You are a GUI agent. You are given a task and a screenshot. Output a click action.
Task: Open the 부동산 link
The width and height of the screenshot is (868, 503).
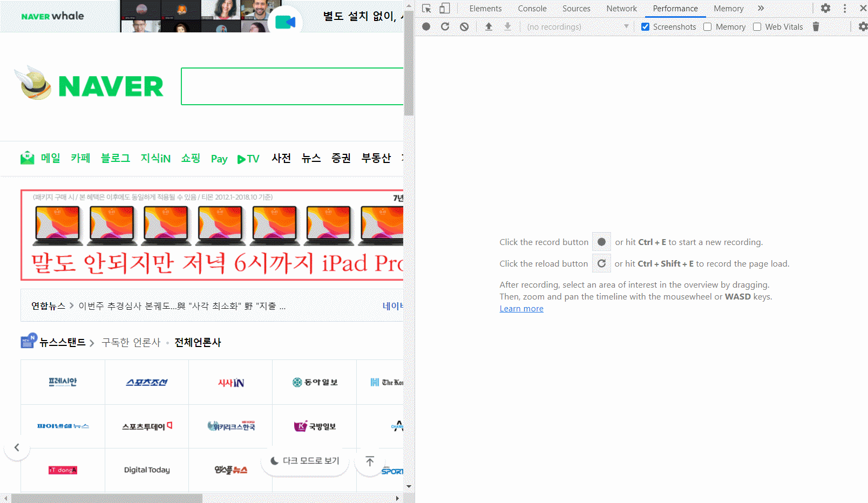[376, 158]
